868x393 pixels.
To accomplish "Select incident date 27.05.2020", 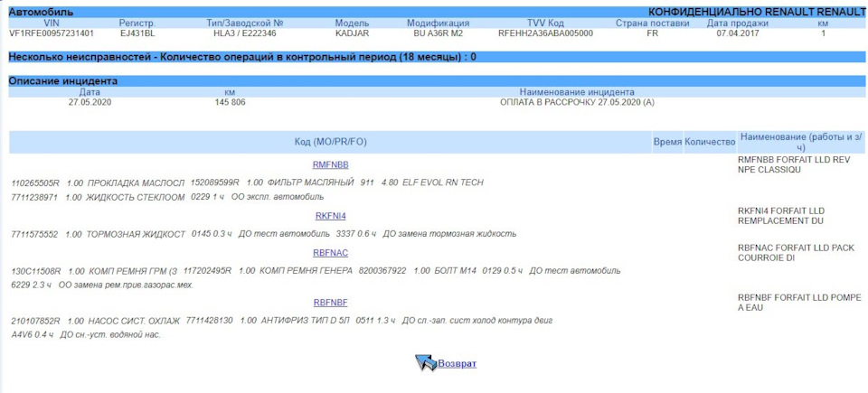I will (90, 102).
